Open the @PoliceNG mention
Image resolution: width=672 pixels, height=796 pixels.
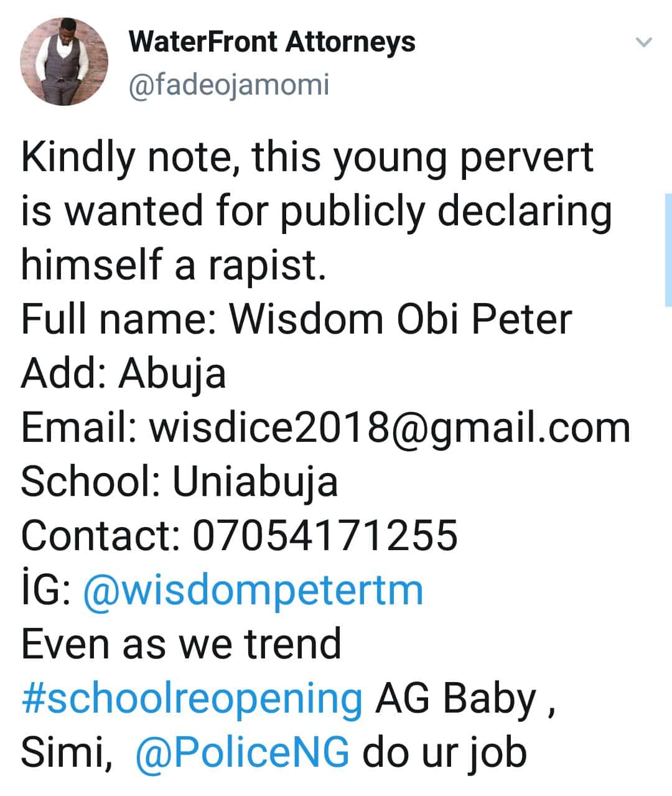tap(241, 752)
